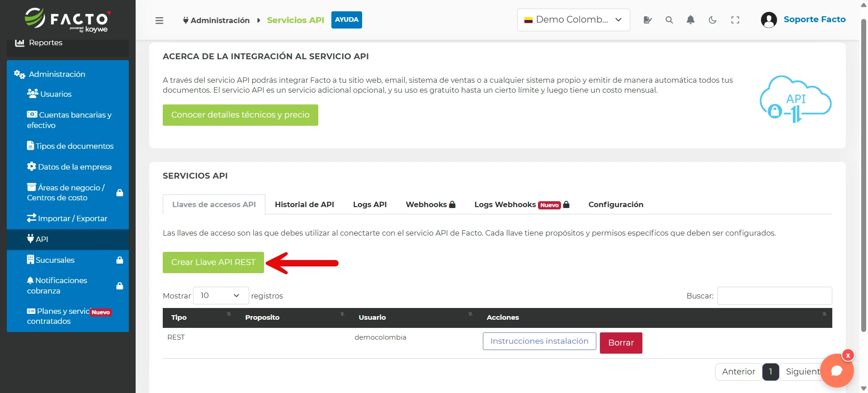Image resolution: width=868 pixels, height=393 pixels.
Task: Click Anterior pagination button
Action: (x=738, y=372)
